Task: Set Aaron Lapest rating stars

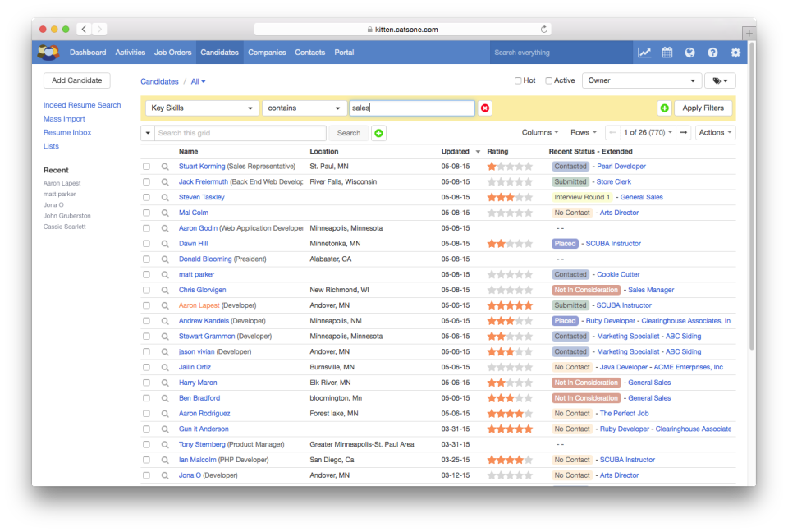Action: tap(510, 305)
